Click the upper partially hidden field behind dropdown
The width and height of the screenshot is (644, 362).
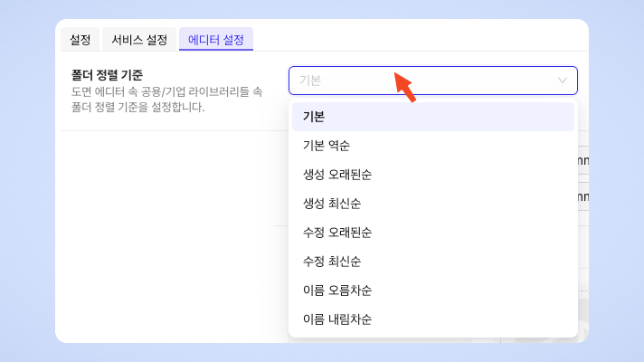tap(582, 161)
